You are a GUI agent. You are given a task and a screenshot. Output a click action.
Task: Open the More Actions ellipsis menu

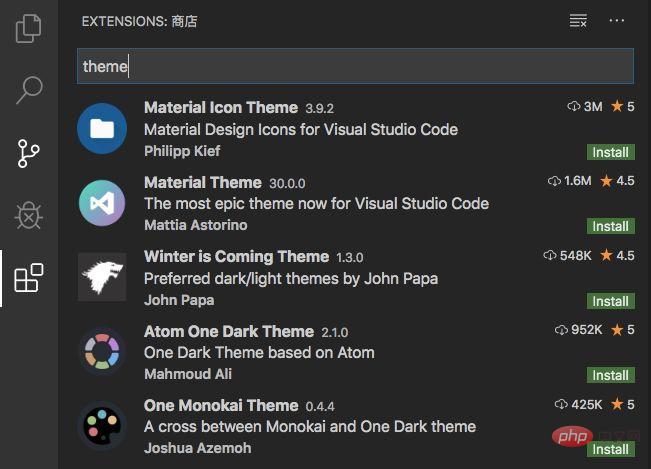click(616, 20)
